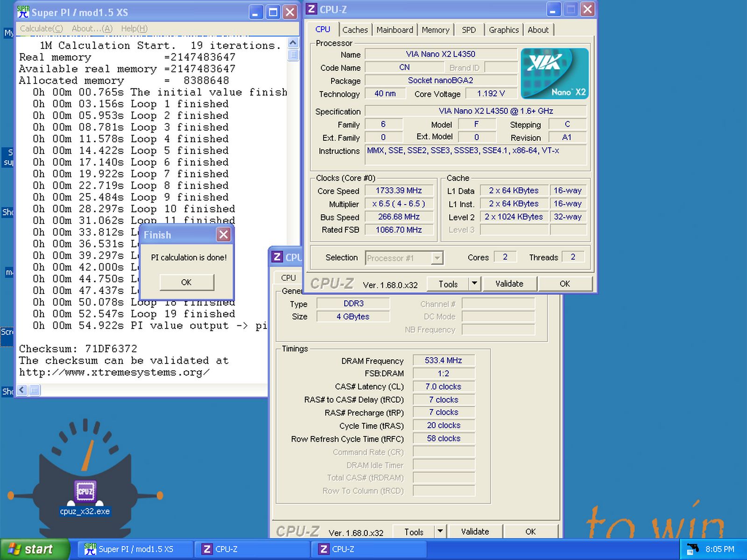Click the DRAM Frequency value 533.4 MHz
Viewport: 747px width, 560px height.
click(444, 360)
